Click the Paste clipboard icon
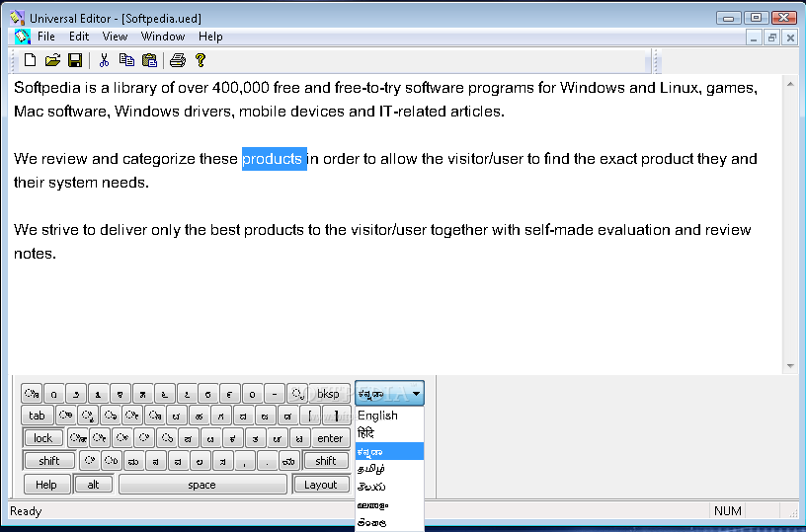 coord(149,60)
